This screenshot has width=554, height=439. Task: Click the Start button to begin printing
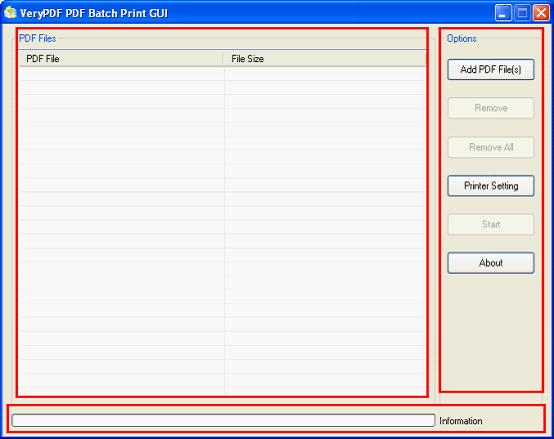[491, 224]
